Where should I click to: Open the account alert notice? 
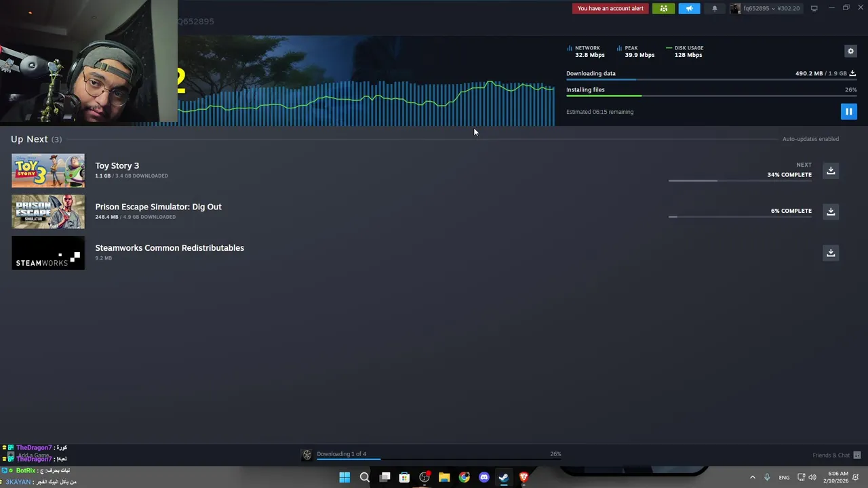click(610, 9)
